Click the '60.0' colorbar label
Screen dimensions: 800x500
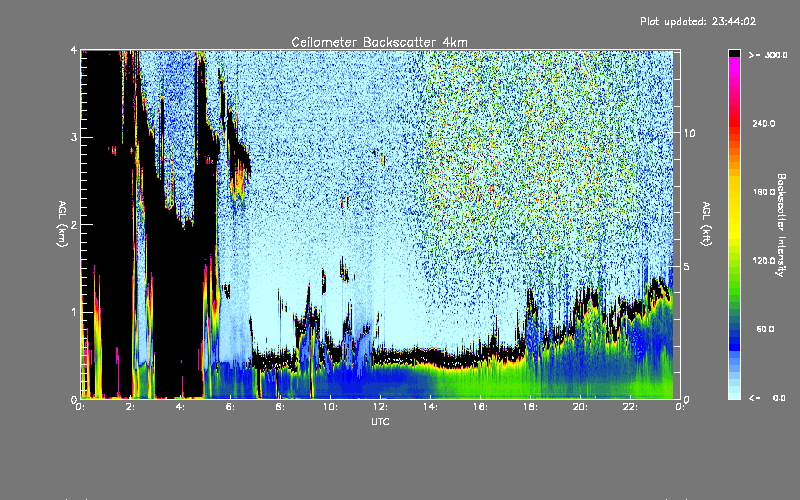(765, 329)
